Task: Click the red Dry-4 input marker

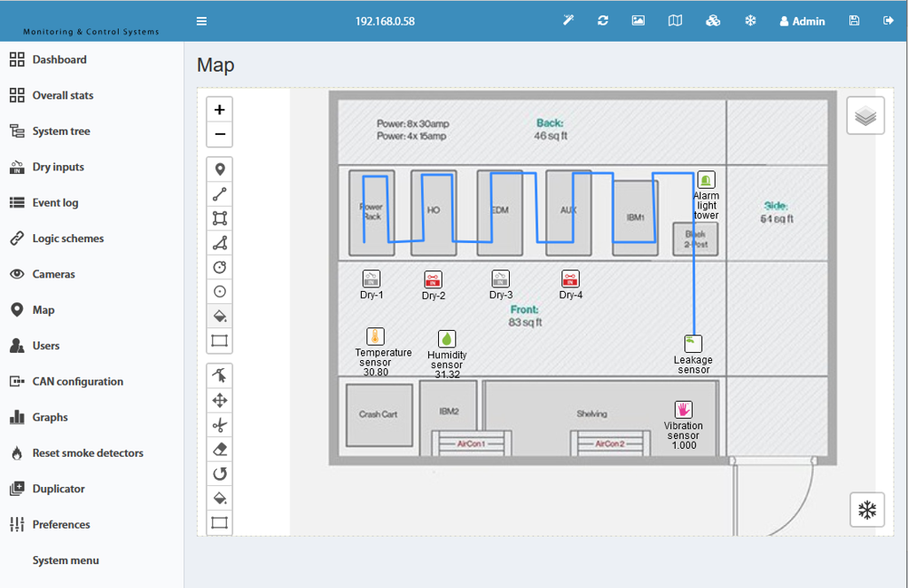Action: (x=570, y=278)
